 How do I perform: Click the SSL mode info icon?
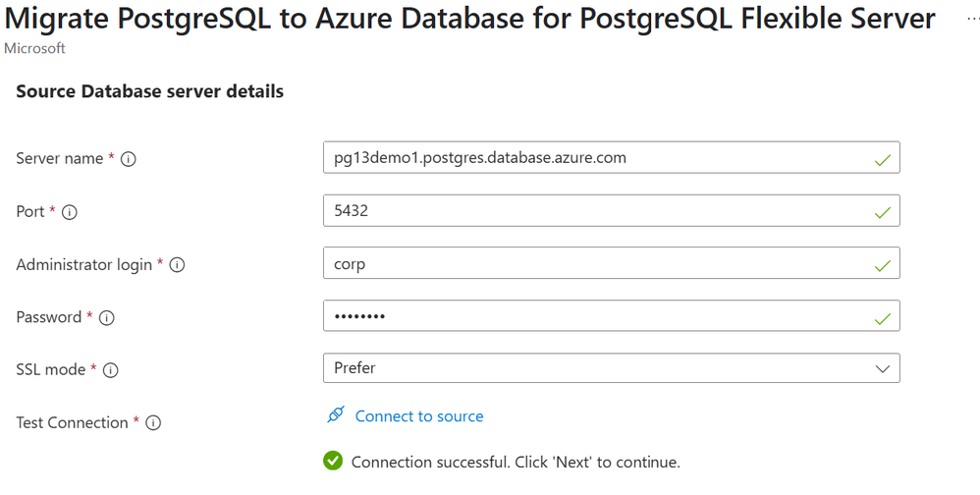[111, 371]
